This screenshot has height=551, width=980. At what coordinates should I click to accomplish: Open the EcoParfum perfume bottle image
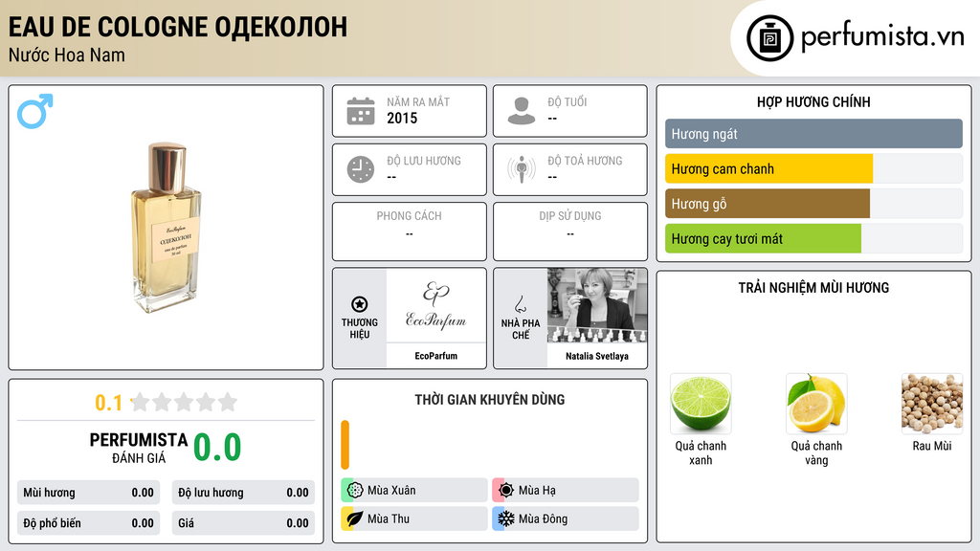click(165, 228)
